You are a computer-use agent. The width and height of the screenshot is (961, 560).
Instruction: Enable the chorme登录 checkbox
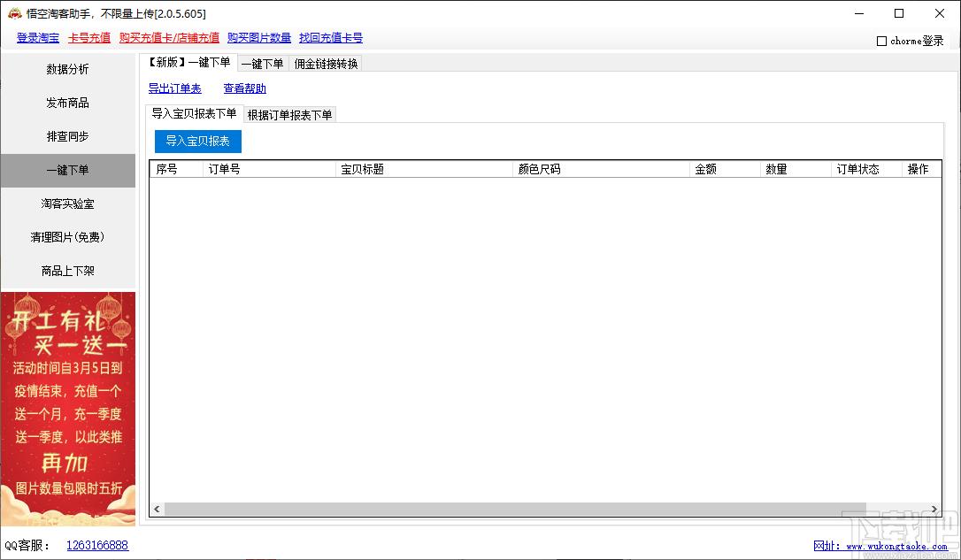pos(881,41)
